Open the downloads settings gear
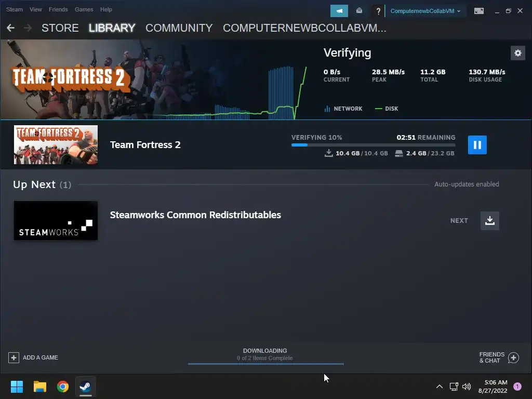The image size is (532, 399). click(518, 53)
